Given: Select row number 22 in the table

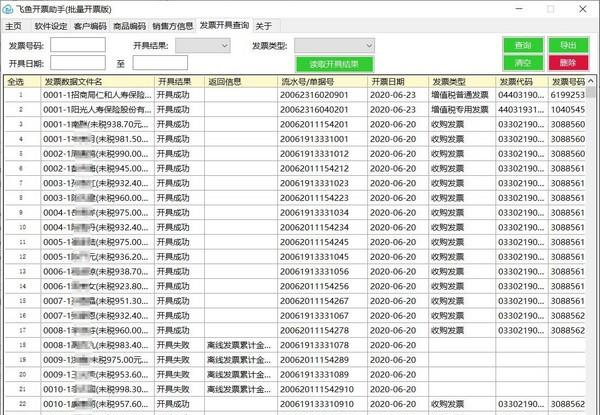Looking at the screenshot, I should coord(22,404).
